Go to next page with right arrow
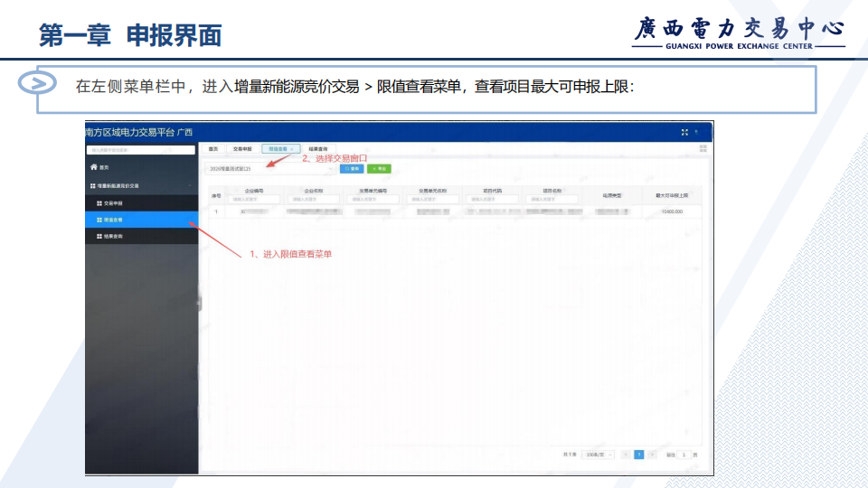Image resolution: width=868 pixels, height=488 pixels. coord(652,455)
